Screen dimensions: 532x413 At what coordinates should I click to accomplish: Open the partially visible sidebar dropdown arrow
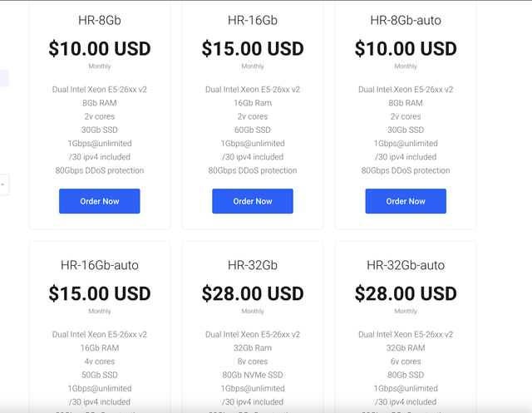(x=3, y=184)
